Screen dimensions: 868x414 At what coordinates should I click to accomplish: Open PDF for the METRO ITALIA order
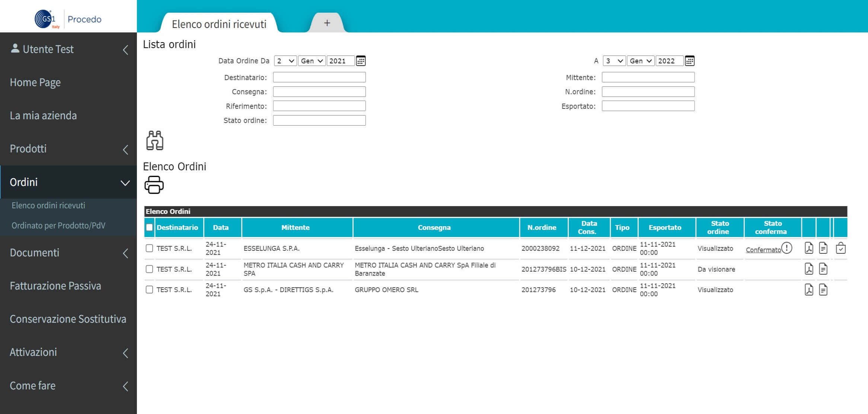[x=809, y=269]
